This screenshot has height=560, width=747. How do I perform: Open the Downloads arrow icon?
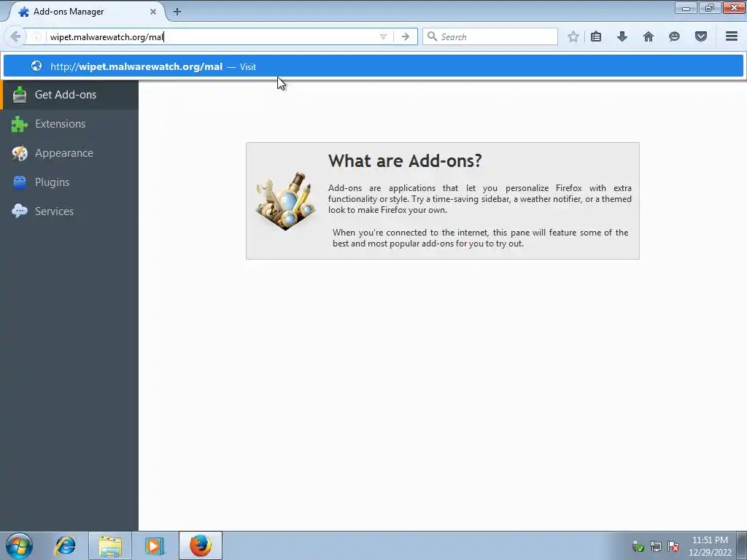(x=622, y=36)
